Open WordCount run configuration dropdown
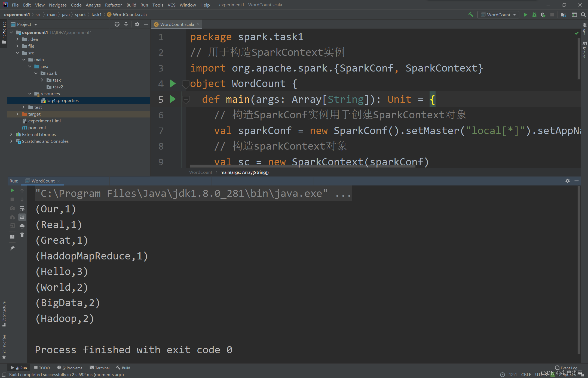The width and height of the screenshot is (588, 378). (498, 15)
